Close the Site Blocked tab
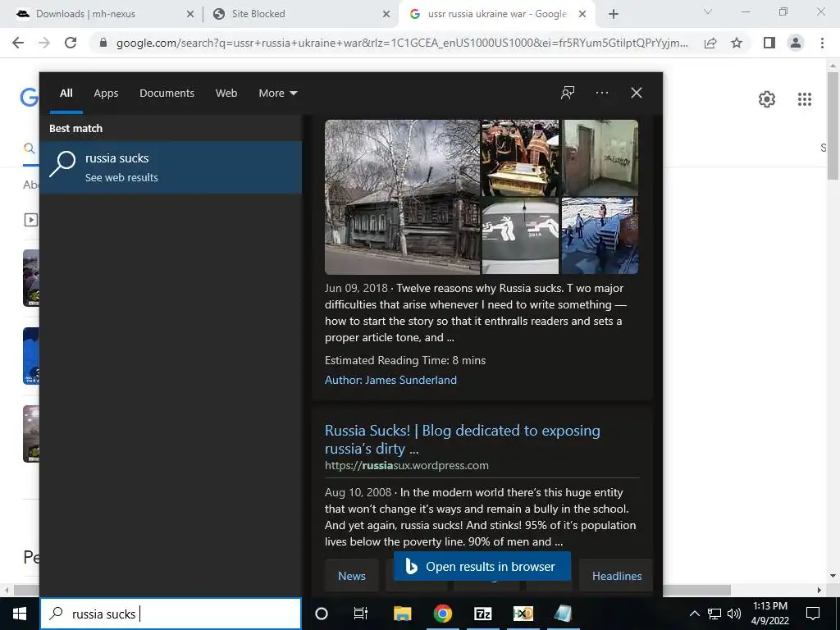Screen dimensions: 840x630 coord(386,15)
